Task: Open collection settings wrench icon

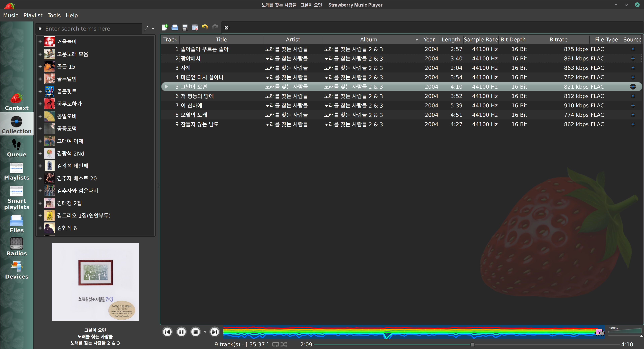Action: (x=147, y=28)
